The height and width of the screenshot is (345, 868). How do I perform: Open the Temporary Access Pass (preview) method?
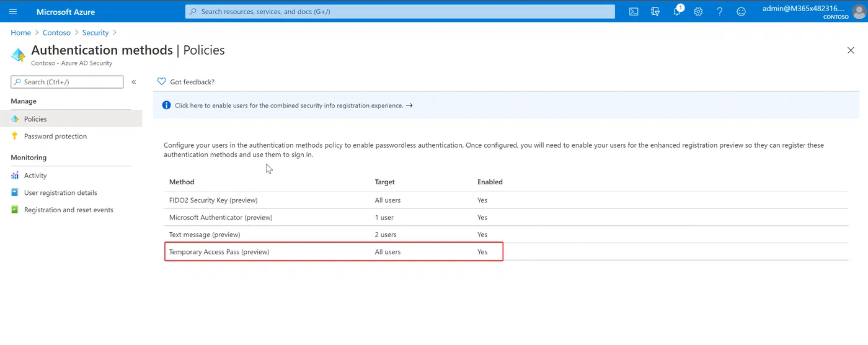pyautogui.click(x=219, y=252)
